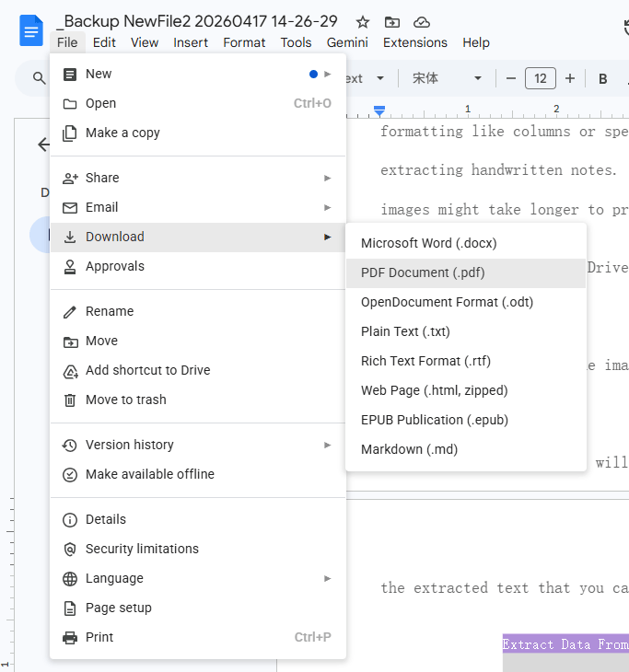Choose Rename from File menu
629x672 pixels.
click(198, 311)
